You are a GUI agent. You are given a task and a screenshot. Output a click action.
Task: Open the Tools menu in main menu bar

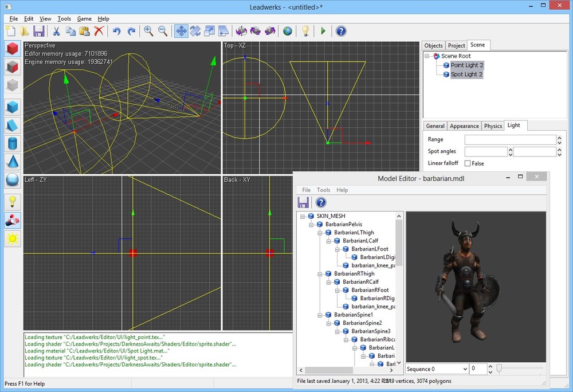(64, 19)
